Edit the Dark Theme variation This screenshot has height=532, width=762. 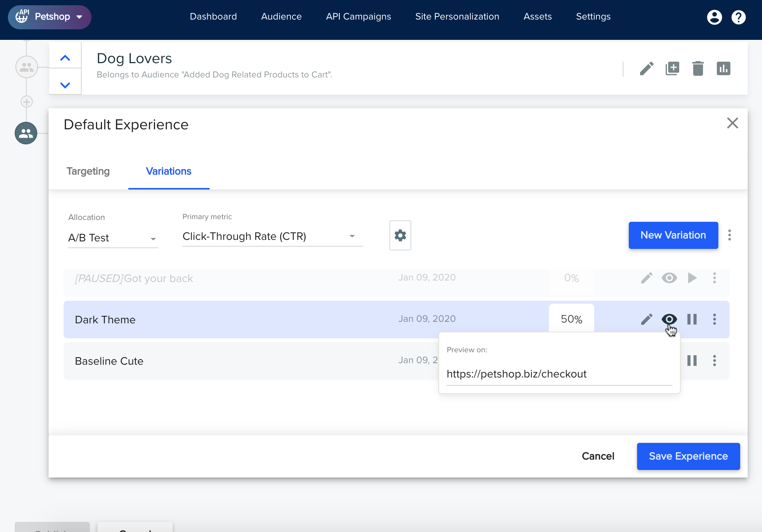click(646, 319)
